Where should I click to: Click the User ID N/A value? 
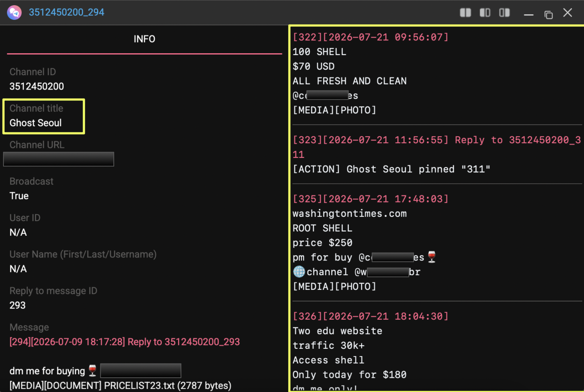click(18, 232)
